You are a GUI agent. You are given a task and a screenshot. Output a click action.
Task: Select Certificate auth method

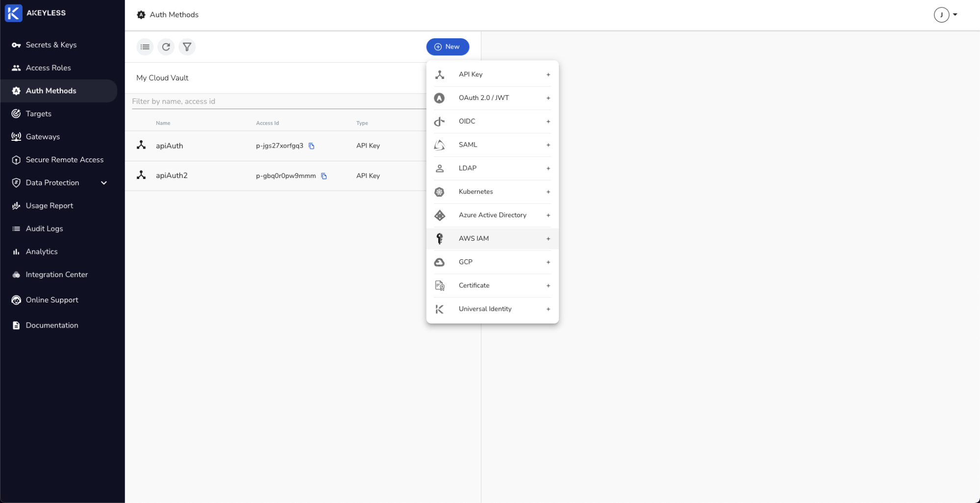coord(492,286)
